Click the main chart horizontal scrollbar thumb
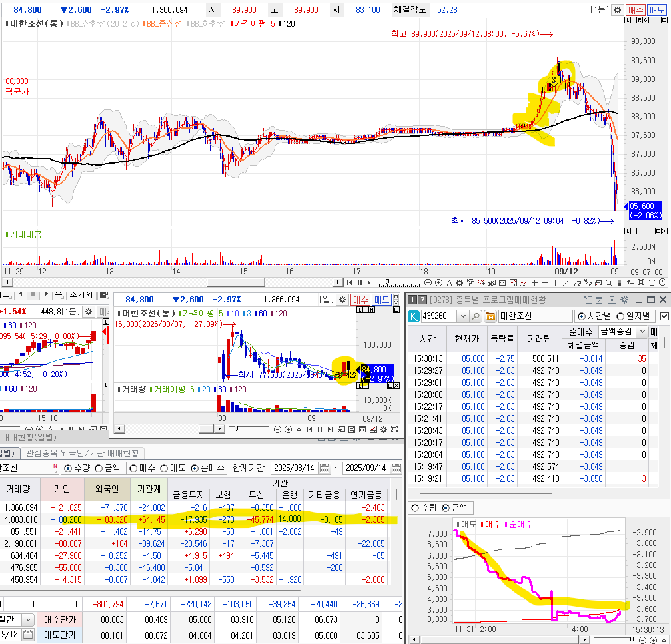Image resolution: width=671 pixels, height=644 pixels. coord(236,282)
